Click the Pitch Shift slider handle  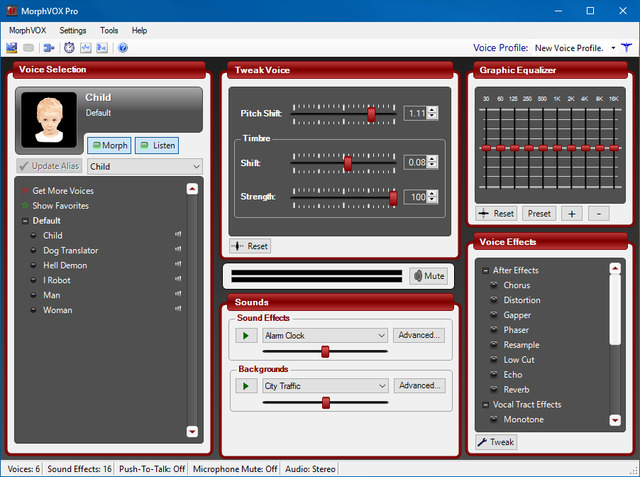(371, 114)
